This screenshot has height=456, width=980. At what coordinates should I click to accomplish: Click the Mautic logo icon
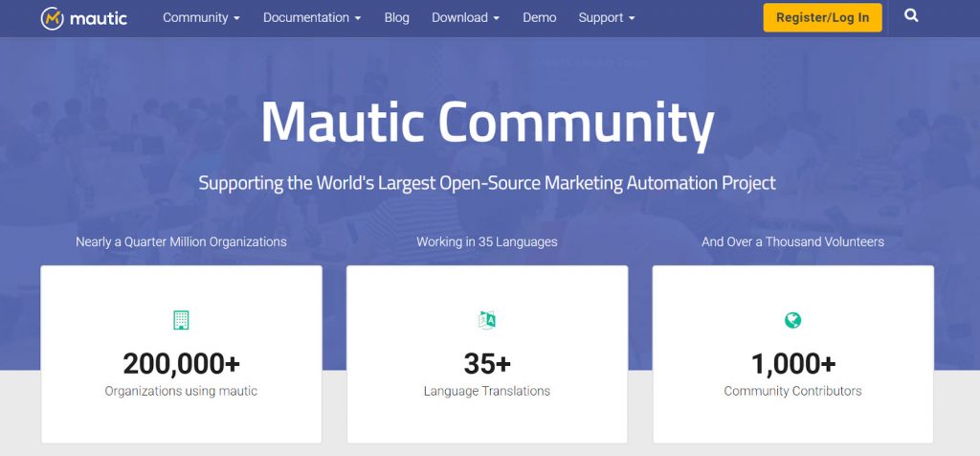(x=52, y=18)
